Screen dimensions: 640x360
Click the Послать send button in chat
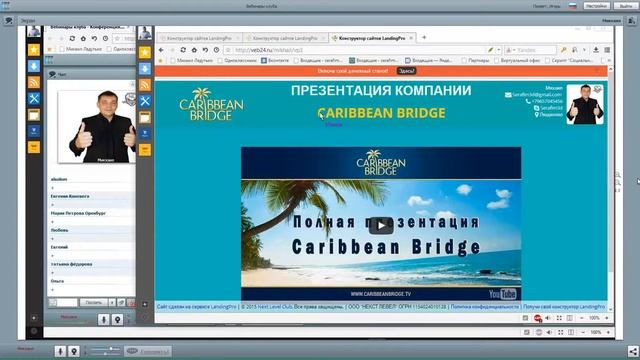click(93, 302)
